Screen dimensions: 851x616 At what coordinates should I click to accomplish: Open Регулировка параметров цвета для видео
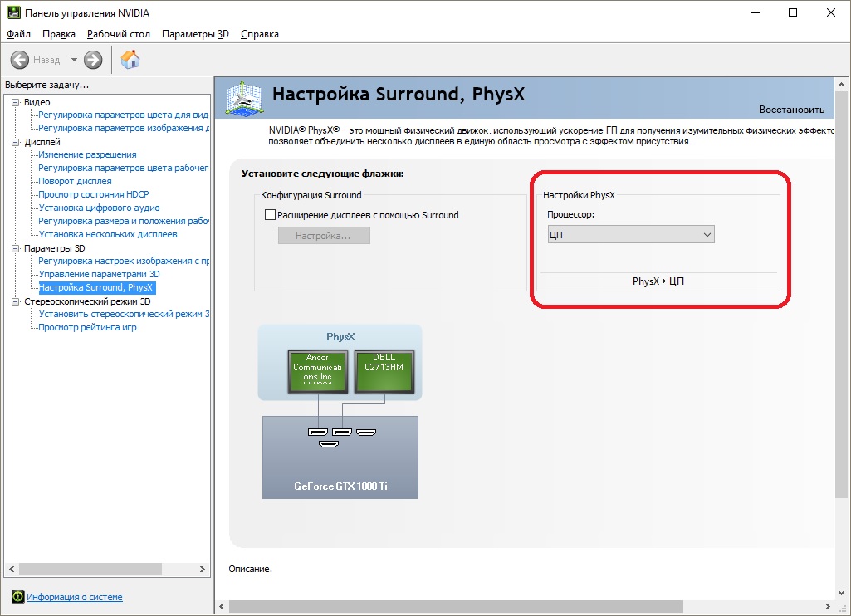pos(123,115)
